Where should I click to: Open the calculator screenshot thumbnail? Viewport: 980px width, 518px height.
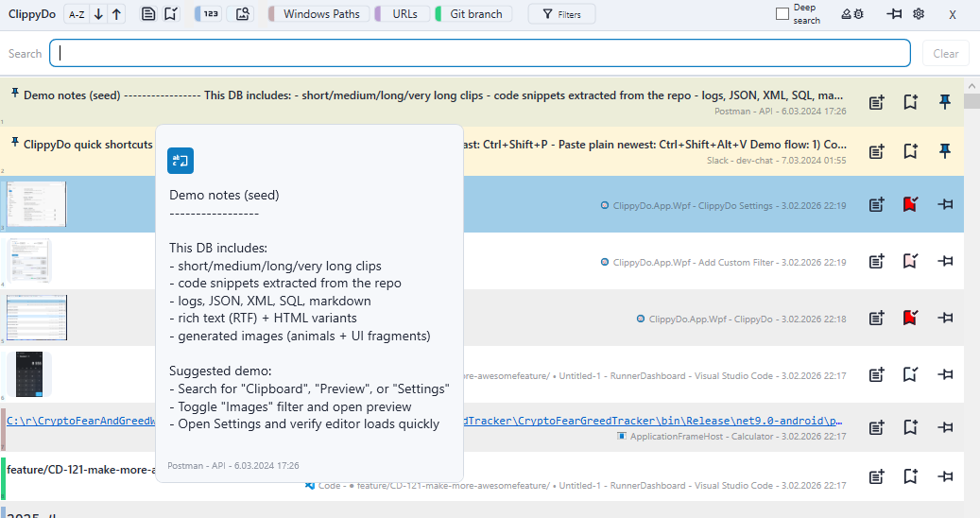[x=29, y=374]
